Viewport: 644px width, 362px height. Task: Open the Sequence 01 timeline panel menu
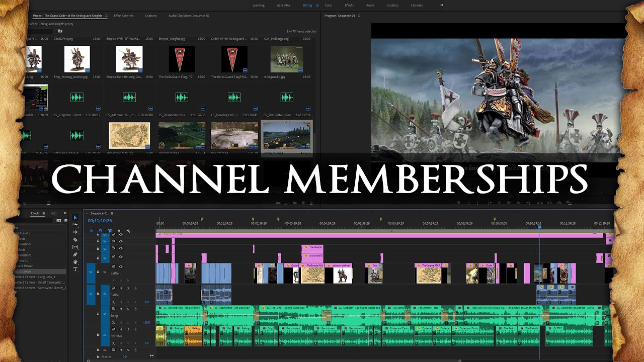[x=112, y=213]
